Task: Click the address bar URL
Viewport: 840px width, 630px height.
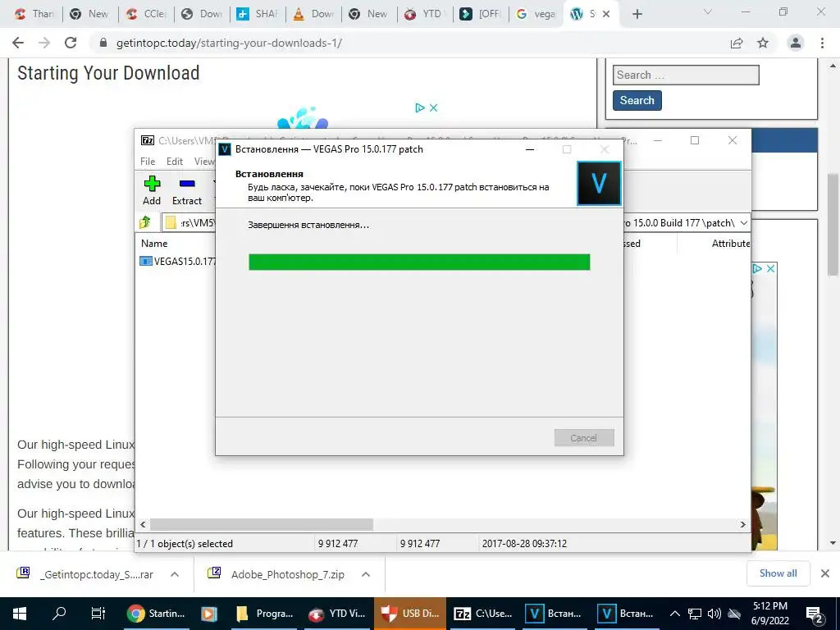Action: [x=230, y=43]
